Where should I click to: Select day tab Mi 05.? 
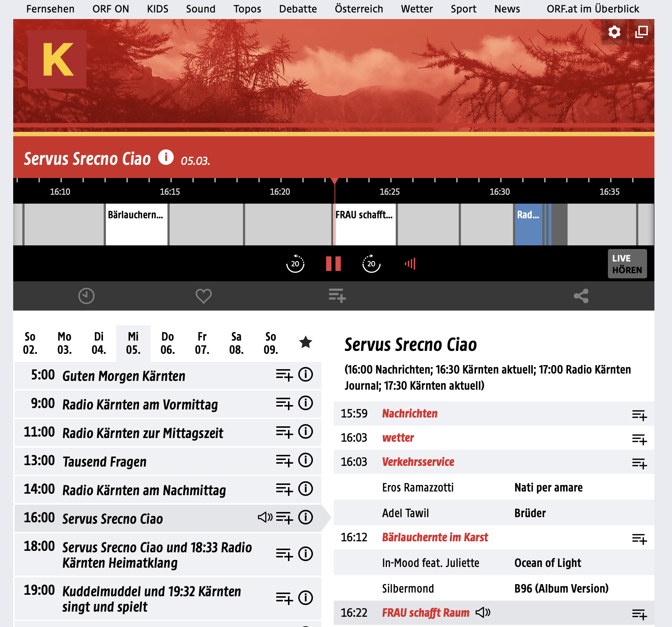point(133,343)
